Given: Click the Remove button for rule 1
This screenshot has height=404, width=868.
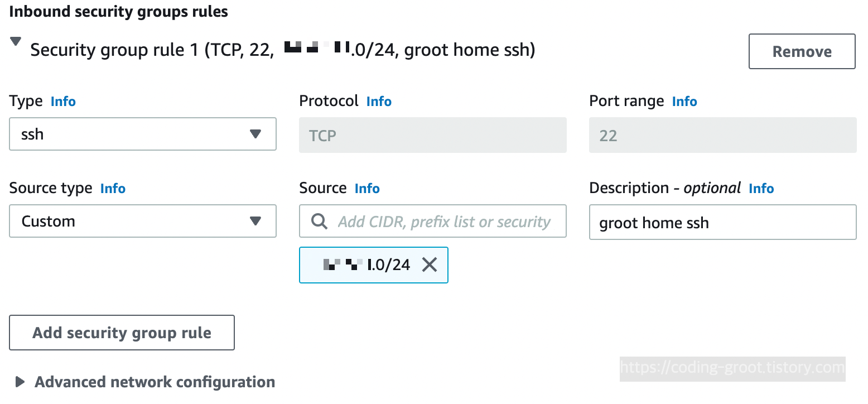Looking at the screenshot, I should [x=802, y=51].
